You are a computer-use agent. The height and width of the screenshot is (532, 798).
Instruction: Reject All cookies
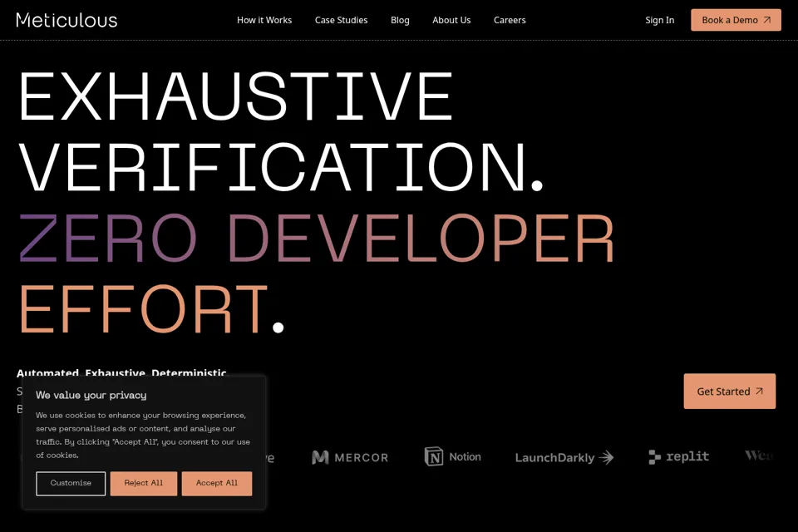coord(144,483)
